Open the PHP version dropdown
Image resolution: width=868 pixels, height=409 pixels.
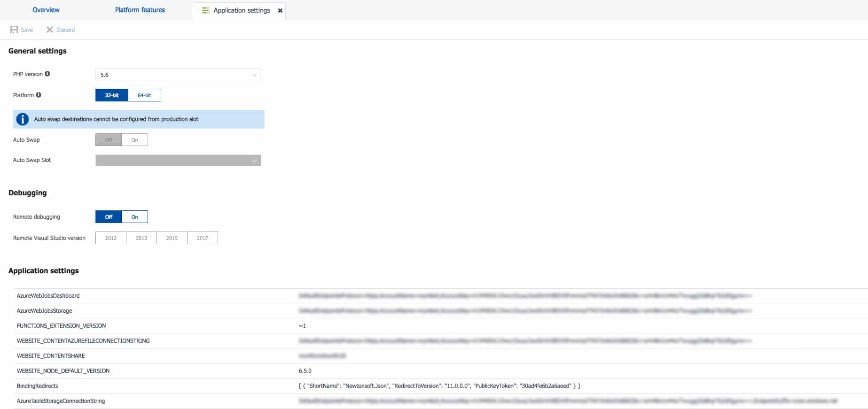(x=178, y=75)
